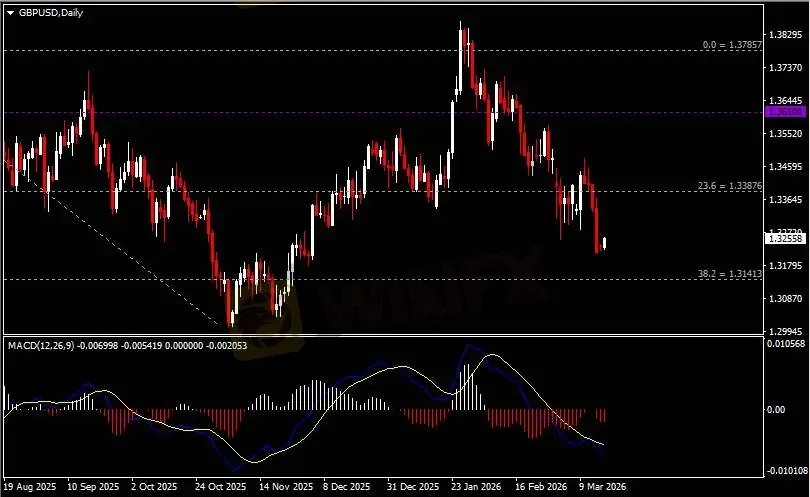Click the 1.34595 price axis label
The height and width of the screenshot is (497, 810).
786,166
